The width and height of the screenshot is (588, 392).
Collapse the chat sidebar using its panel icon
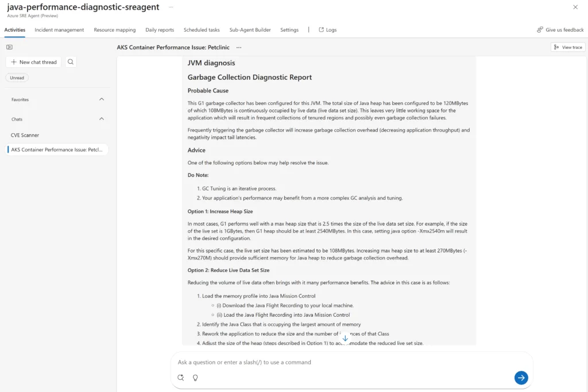point(9,47)
